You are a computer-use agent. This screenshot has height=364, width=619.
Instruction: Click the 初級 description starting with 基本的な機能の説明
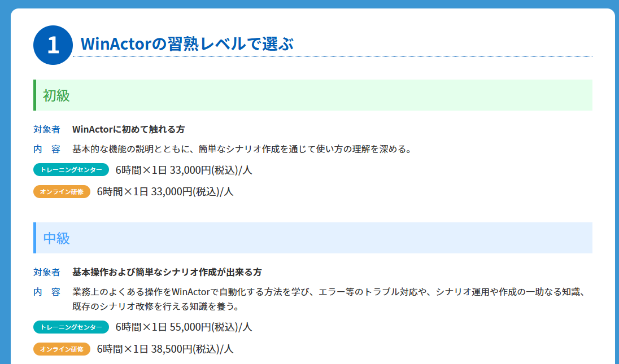[241, 150]
